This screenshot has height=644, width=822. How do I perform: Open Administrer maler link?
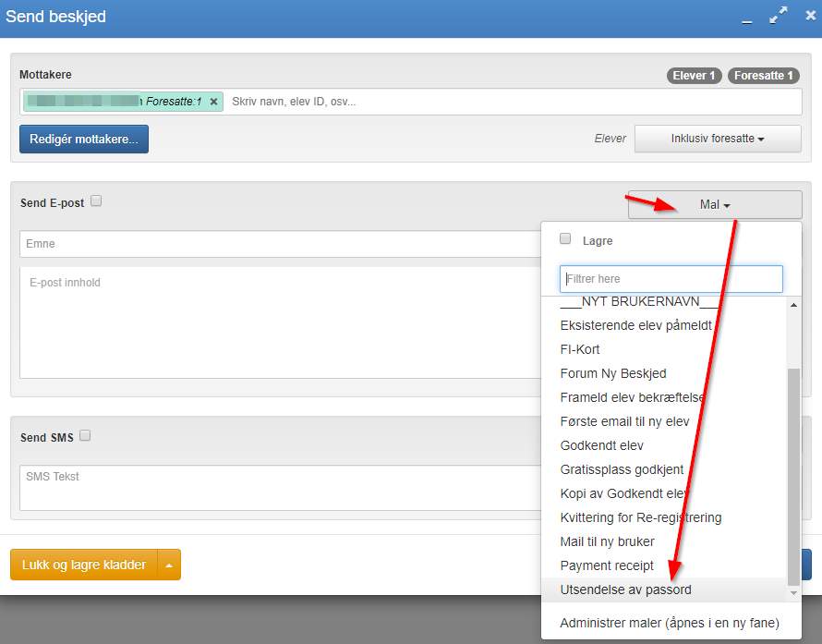[x=670, y=623]
